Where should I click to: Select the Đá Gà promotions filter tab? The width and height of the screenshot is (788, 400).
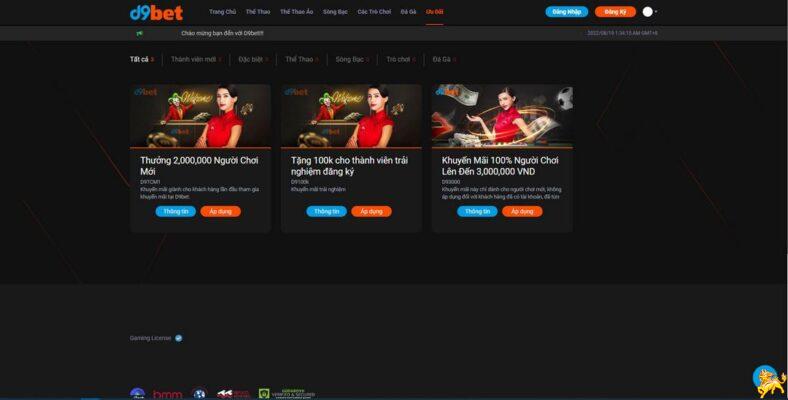(444, 59)
